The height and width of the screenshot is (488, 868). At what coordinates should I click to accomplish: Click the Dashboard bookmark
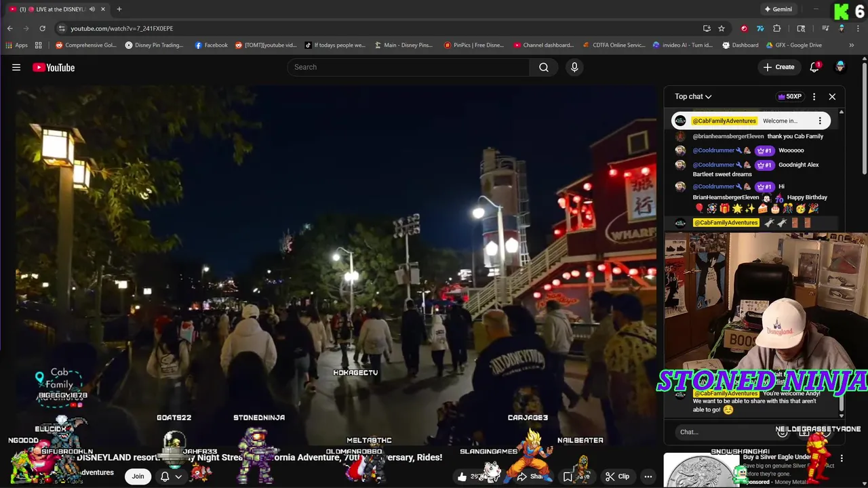(741, 45)
